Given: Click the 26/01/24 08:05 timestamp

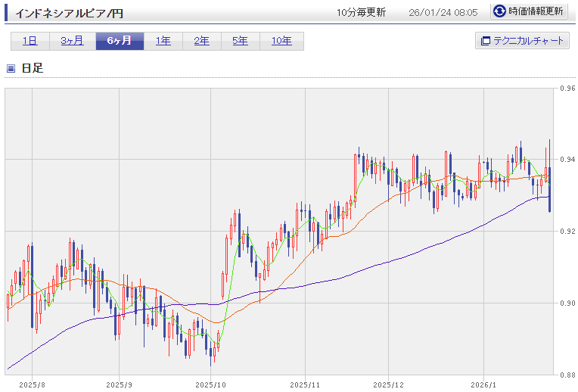Looking at the screenshot, I should point(443,13).
